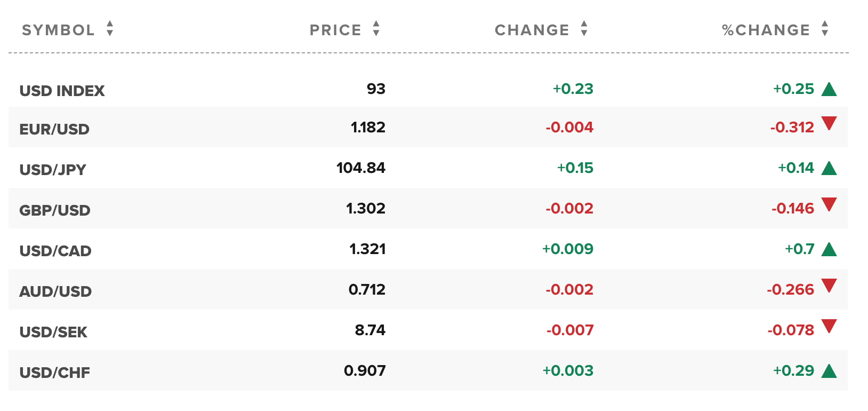Click the SYMBOL column header
The width and height of the screenshot is (868, 411).
(58, 30)
